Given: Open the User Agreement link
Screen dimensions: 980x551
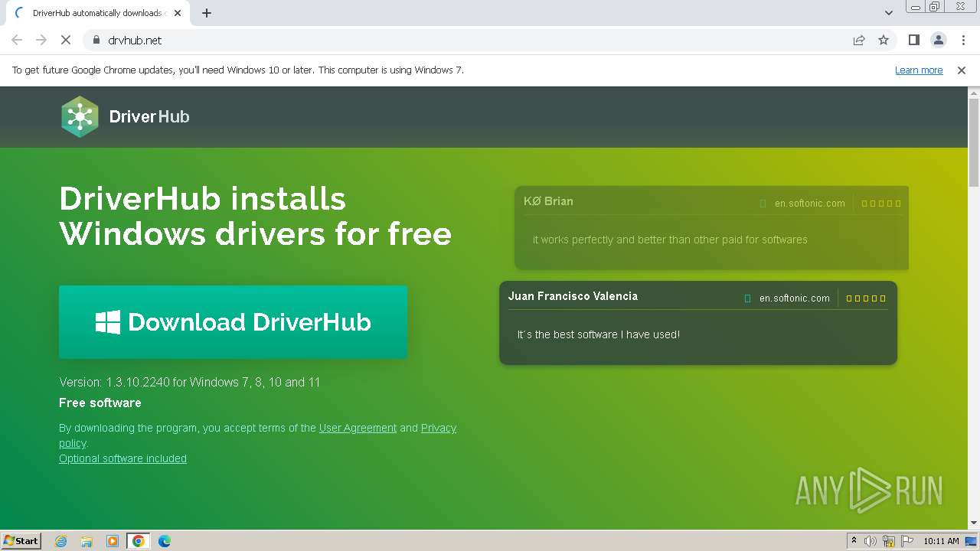Looking at the screenshot, I should pyautogui.click(x=358, y=428).
